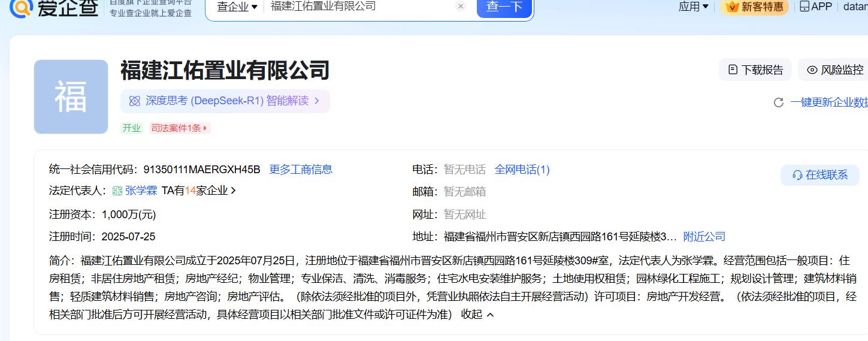The height and width of the screenshot is (341, 868).
Task: Click the headset icon in 在线联系
Action: [x=797, y=175]
